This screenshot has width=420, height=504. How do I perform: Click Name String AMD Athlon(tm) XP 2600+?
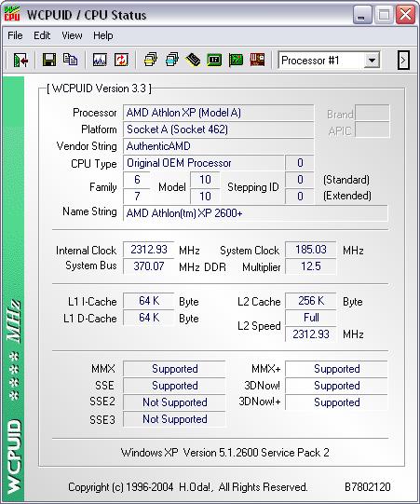(255, 212)
